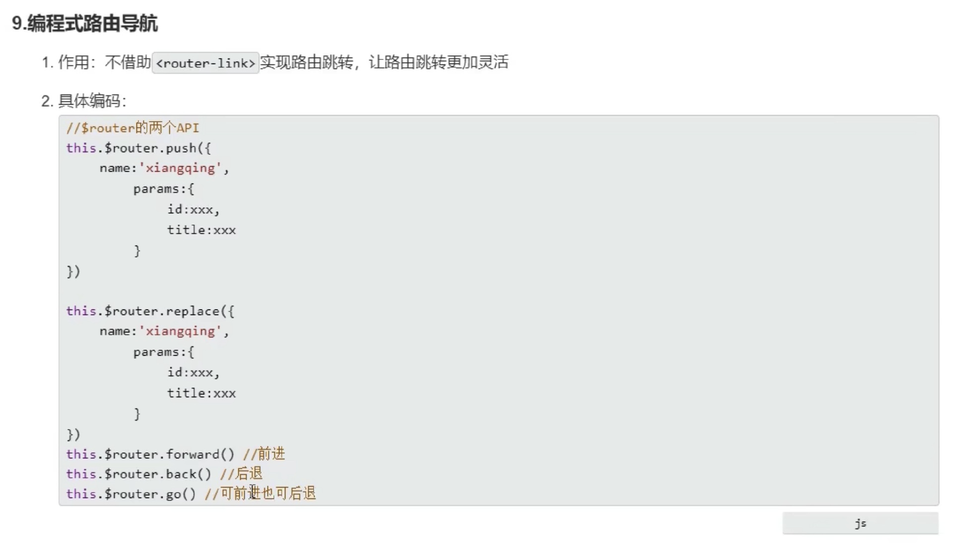
Task: Click the heading 9.编程式路由导航
Action: pos(84,23)
